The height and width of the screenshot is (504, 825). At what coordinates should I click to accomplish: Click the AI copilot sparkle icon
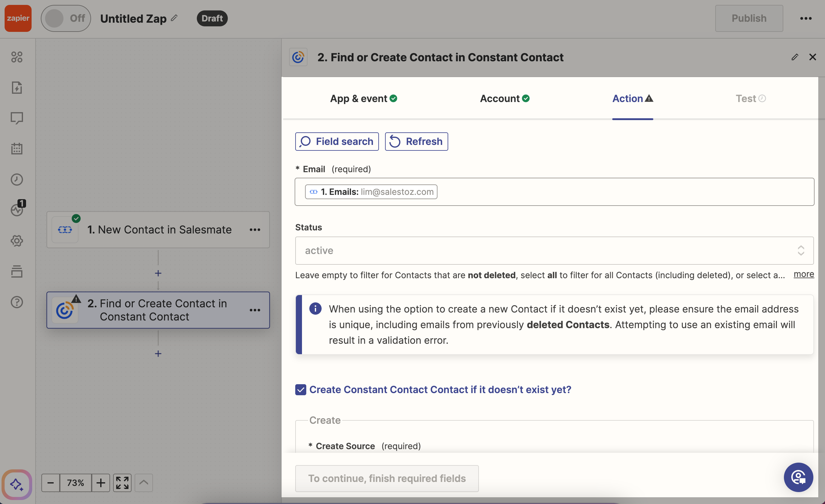pos(17,484)
